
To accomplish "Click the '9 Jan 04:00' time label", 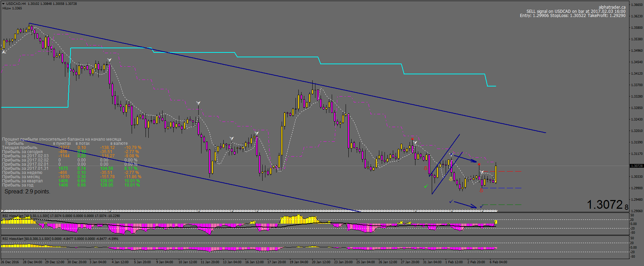I will click(165, 262).
